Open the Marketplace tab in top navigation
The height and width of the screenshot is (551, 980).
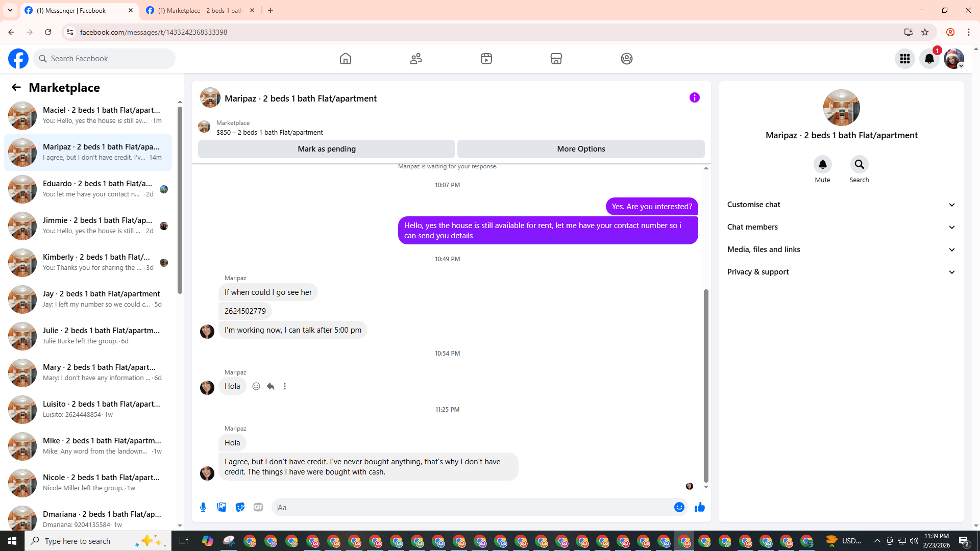[x=556, y=59]
